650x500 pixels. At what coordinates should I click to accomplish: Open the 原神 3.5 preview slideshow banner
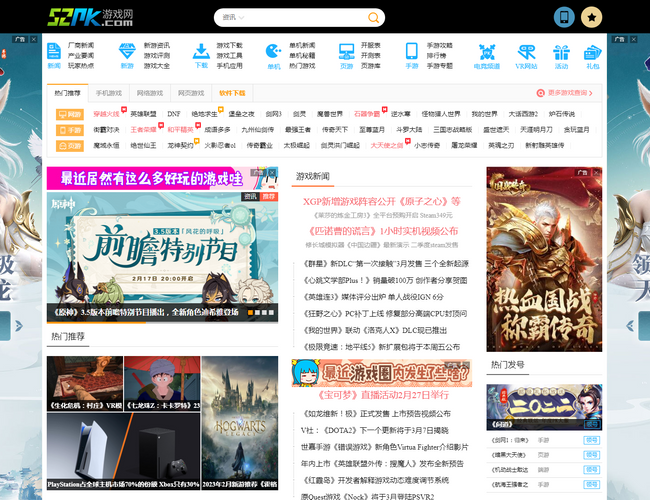(x=162, y=257)
